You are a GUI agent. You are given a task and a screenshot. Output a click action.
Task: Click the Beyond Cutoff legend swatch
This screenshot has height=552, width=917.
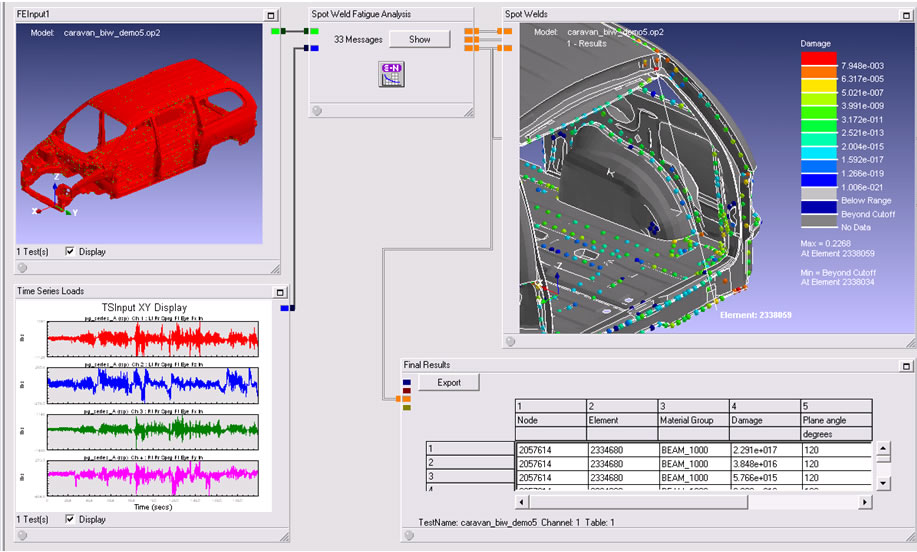point(819,208)
